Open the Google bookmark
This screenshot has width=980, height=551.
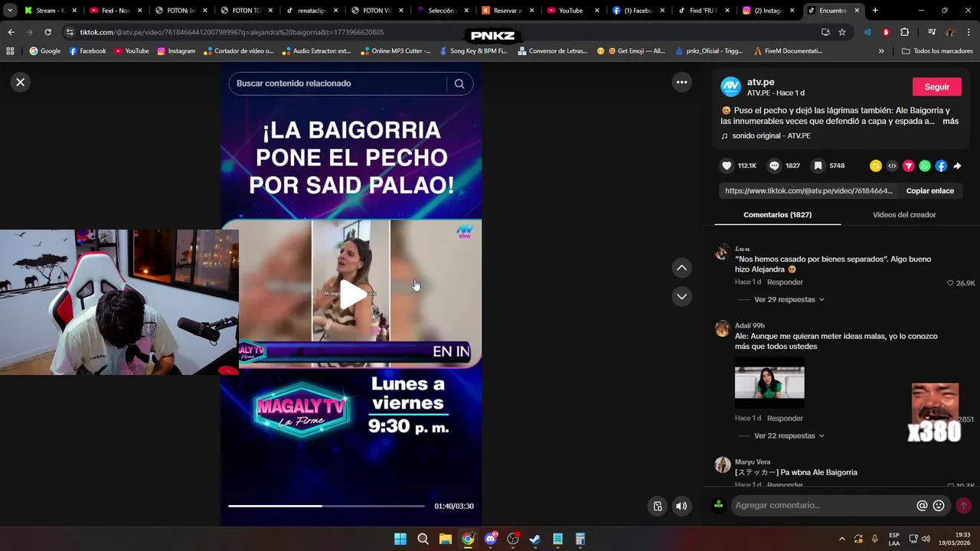coord(44,51)
